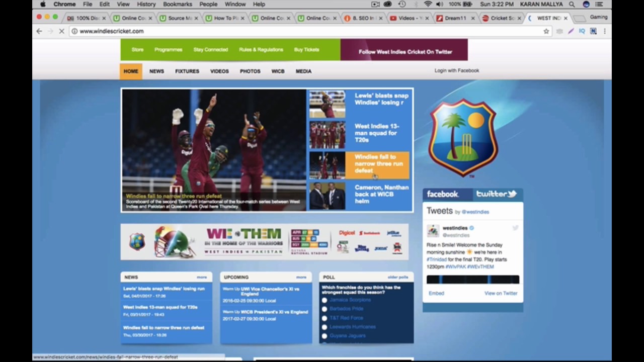Expand the WICB navigation menu
The width and height of the screenshot is (644, 362).
coord(278,71)
